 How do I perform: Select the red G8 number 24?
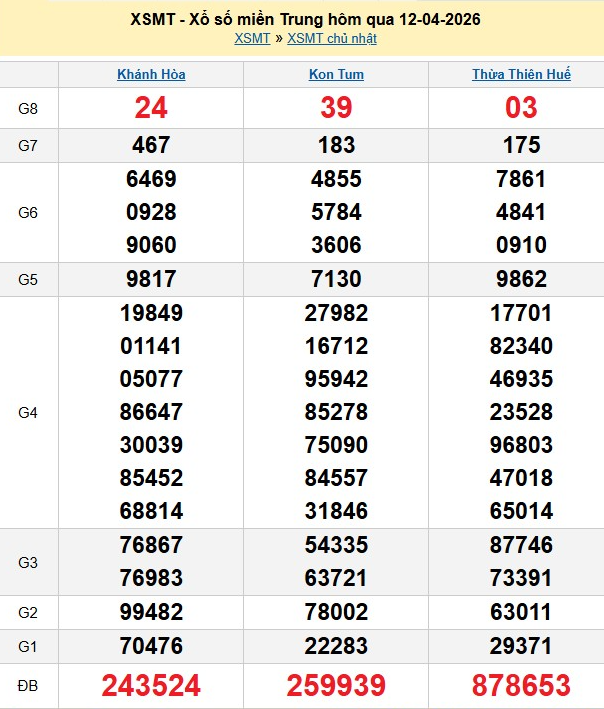coord(151,108)
